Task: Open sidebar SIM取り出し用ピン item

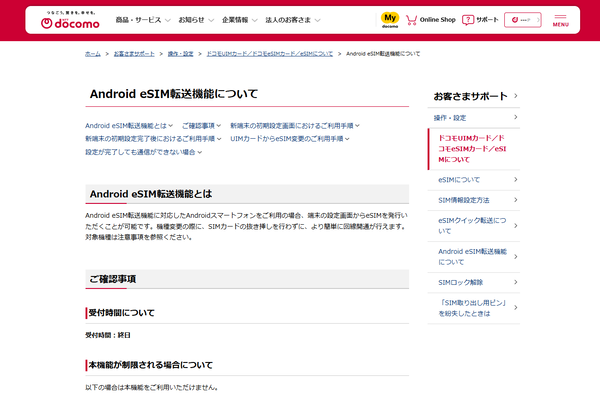Action: pyautogui.click(x=474, y=308)
